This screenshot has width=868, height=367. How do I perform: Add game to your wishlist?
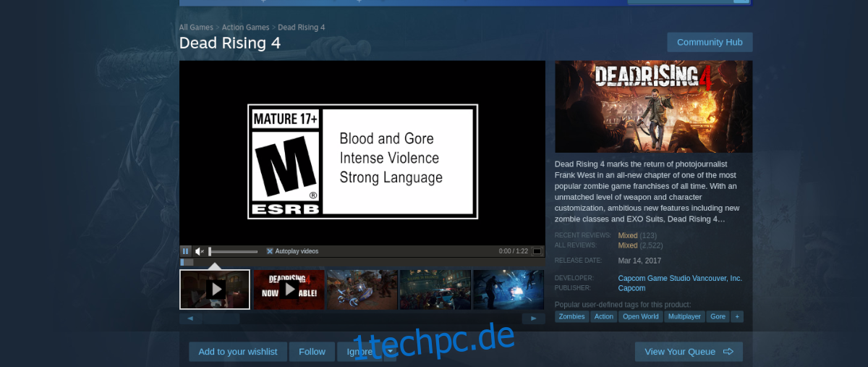[238, 352]
